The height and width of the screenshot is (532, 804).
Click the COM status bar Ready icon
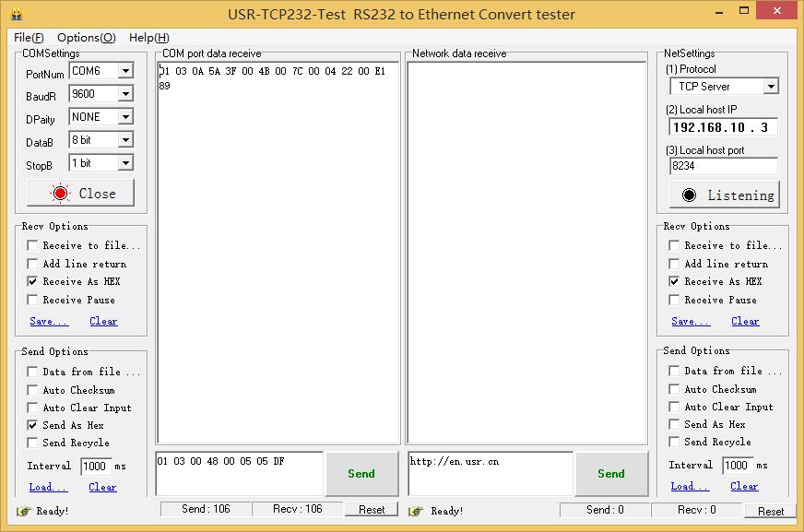(x=24, y=511)
